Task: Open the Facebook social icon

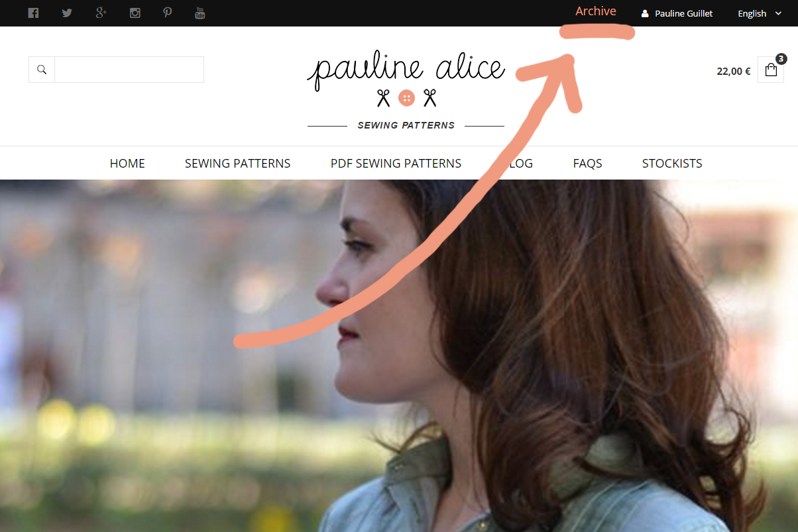Action: pos(33,13)
